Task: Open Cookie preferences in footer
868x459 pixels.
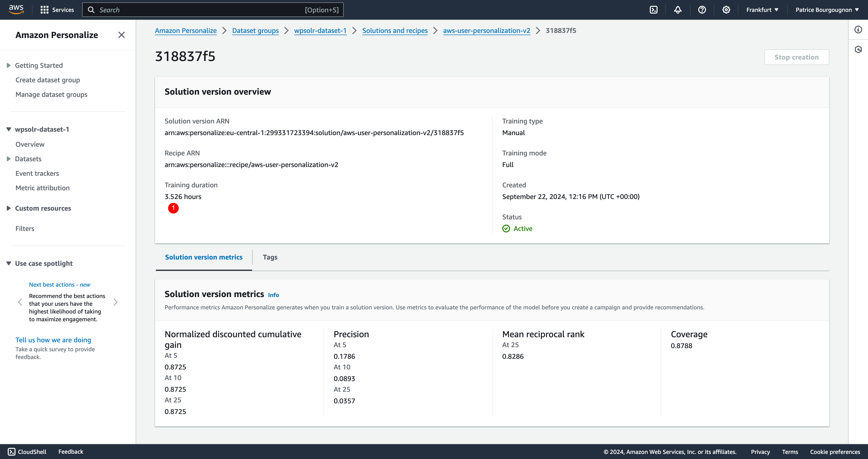Action: coord(835,452)
